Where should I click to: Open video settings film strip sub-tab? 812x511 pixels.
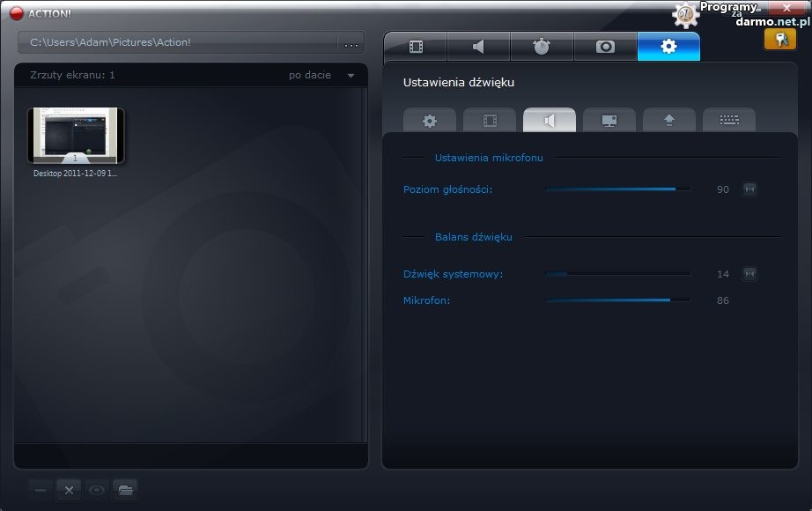pyautogui.click(x=490, y=121)
